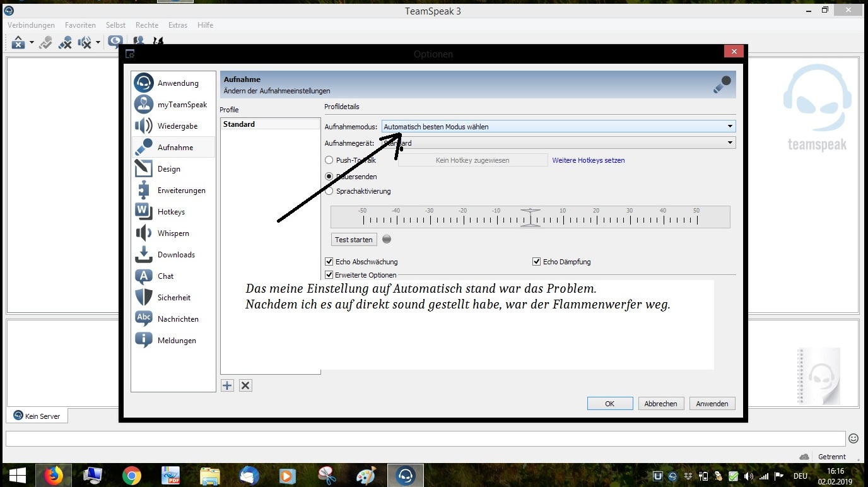The width and height of the screenshot is (868, 487).
Task: Open the Selbst menu
Action: [x=115, y=25]
